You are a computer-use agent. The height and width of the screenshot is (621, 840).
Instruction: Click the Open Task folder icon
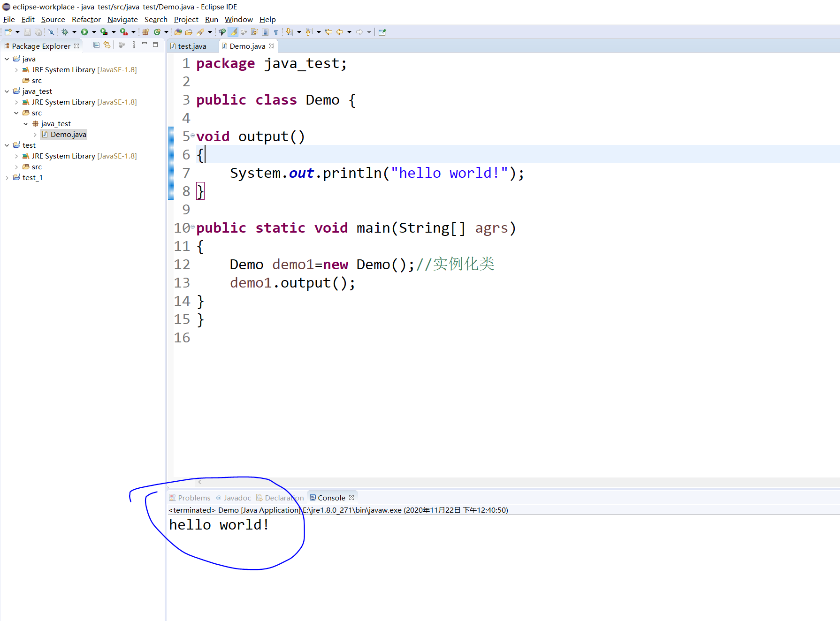coord(189,32)
